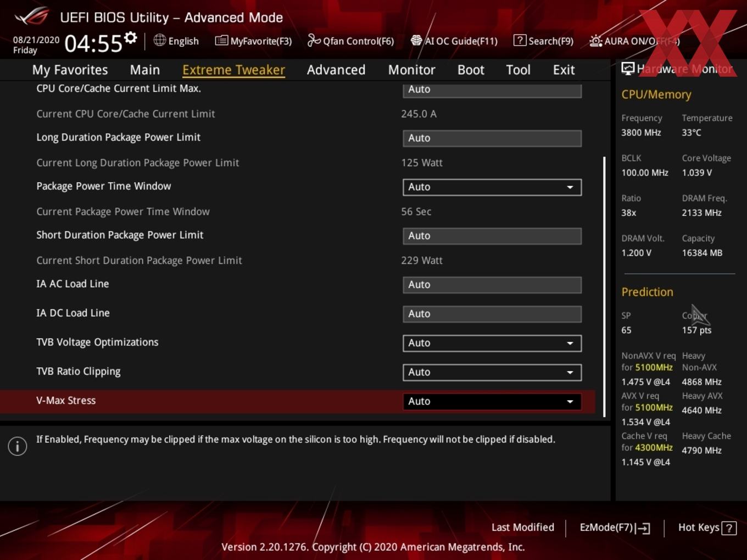
Task: Switch to EzMode(F7)
Action: tap(615, 528)
